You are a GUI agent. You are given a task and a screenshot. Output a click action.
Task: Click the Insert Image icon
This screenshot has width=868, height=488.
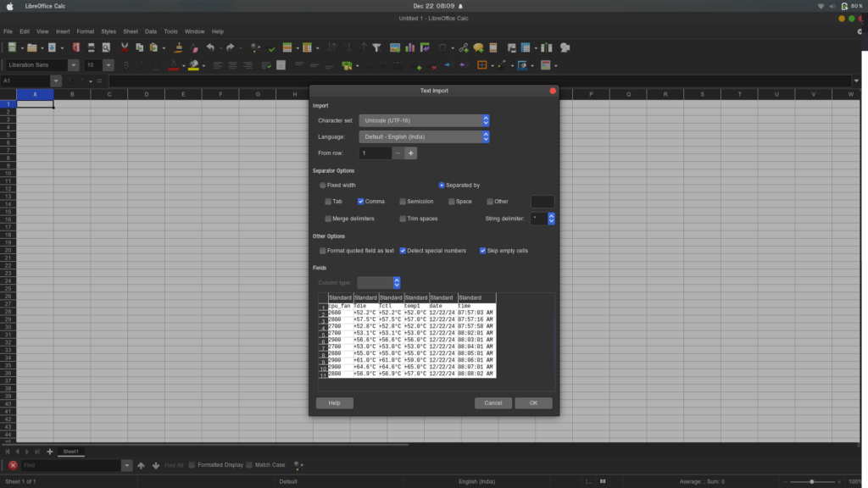395,47
